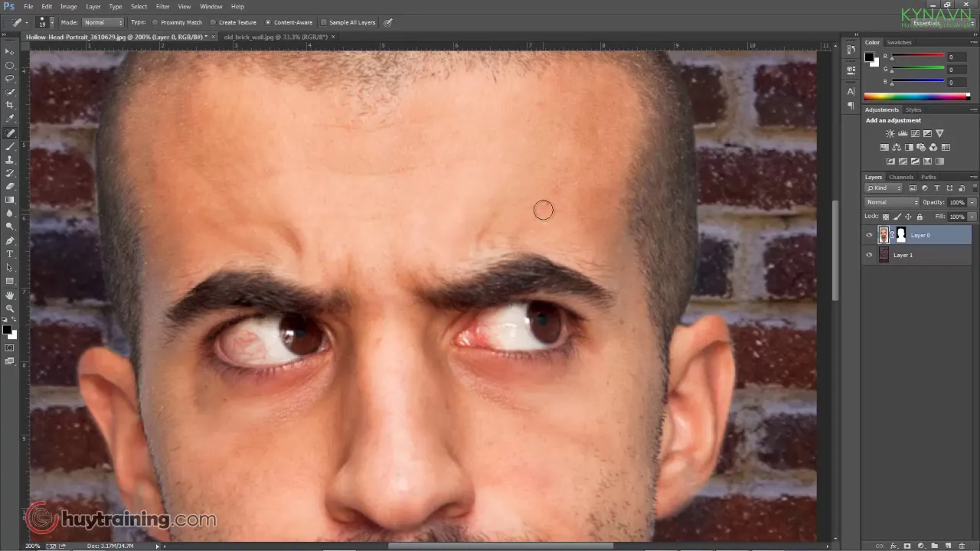Image resolution: width=980 pixels, height=551 pixels.
Task: Select the Path Selection tool
Action: coord(10,268)
